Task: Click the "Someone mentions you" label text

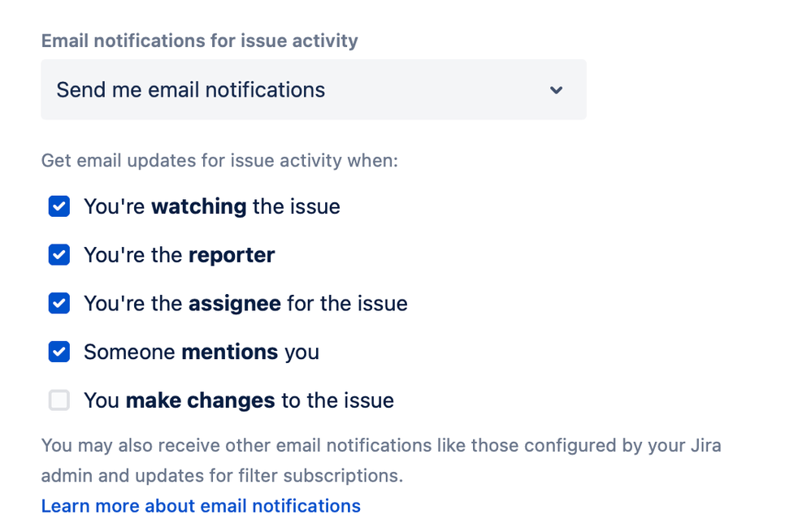Action: (x=201, y=352)
